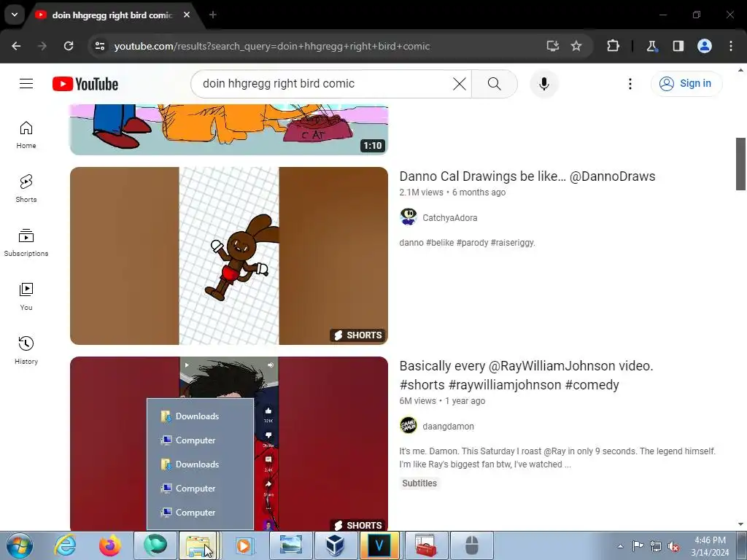Open the network tray icon

656,546
